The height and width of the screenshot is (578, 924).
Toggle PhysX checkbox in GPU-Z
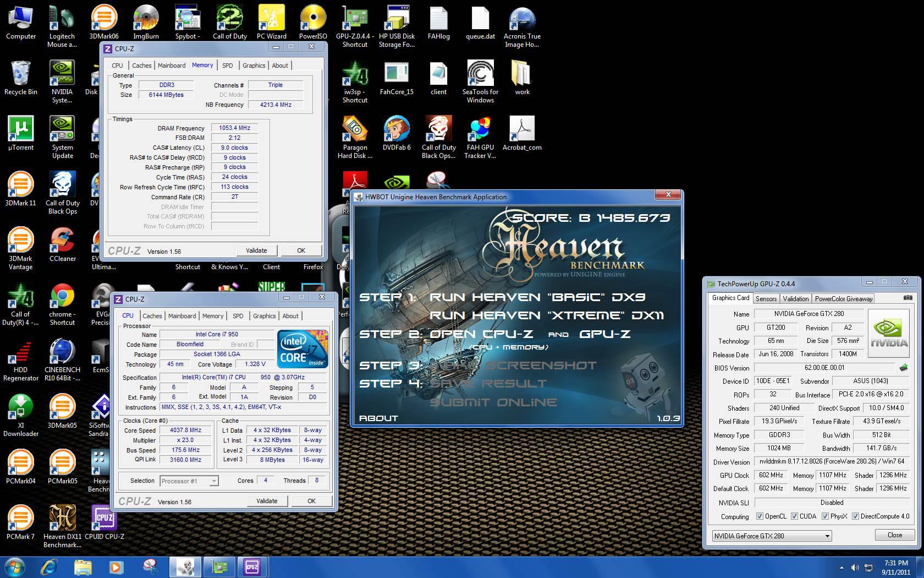pos(825,516)
